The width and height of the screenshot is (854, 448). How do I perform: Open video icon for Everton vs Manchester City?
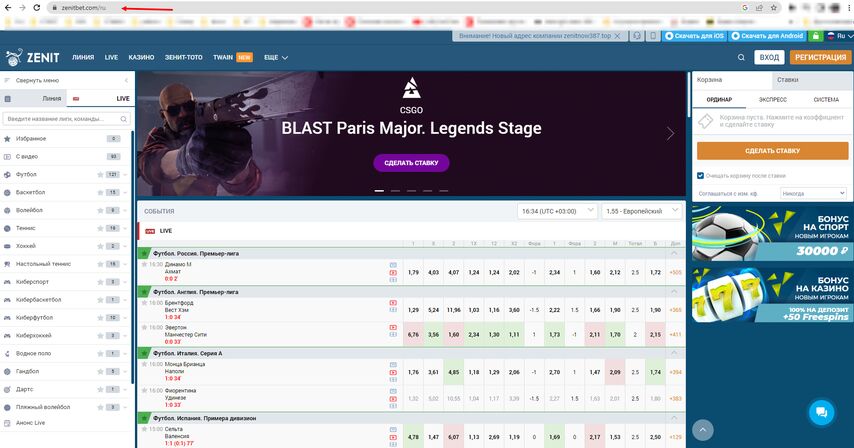tap(393, 328)
